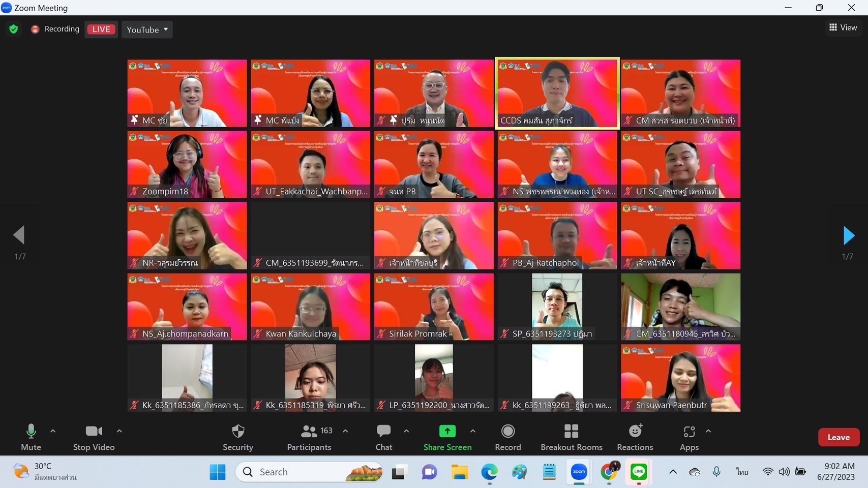Open the clock showing 9:02 AM

835,472
